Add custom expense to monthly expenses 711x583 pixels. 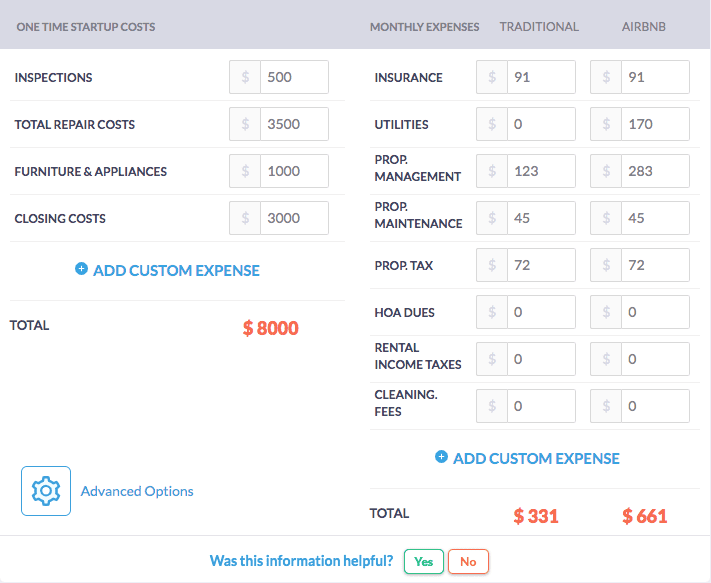pyautogui.click(x=536, y=458)
